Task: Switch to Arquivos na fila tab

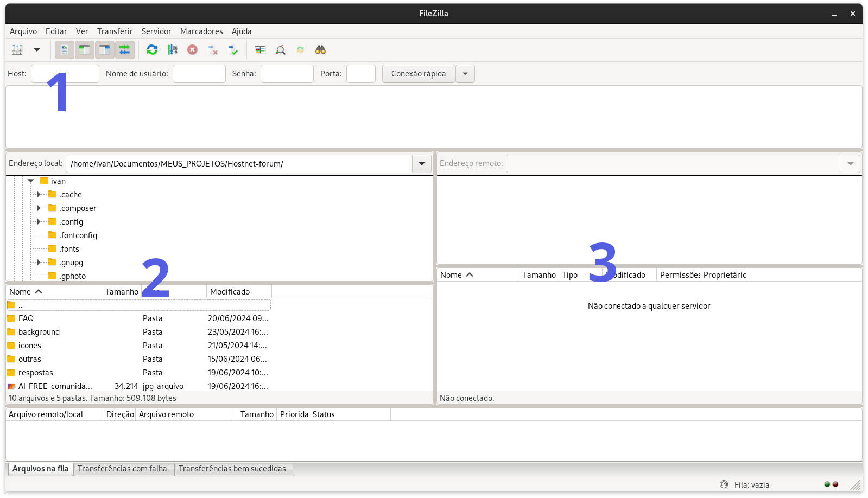Action: point(41,469)
